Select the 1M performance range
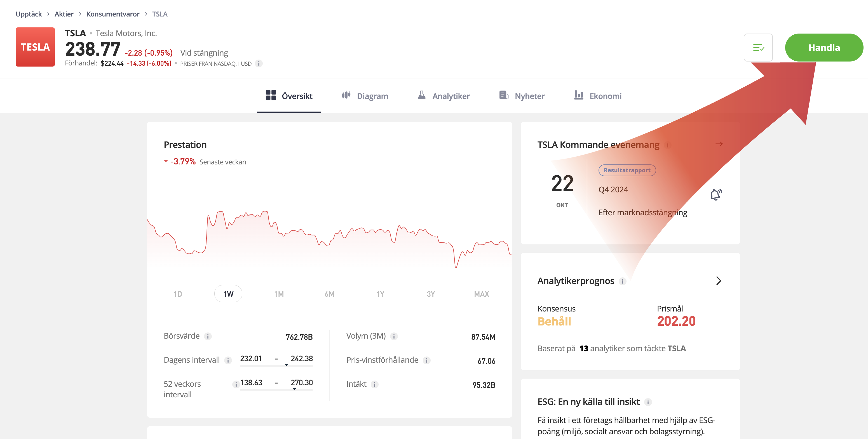 coord(279,294)
